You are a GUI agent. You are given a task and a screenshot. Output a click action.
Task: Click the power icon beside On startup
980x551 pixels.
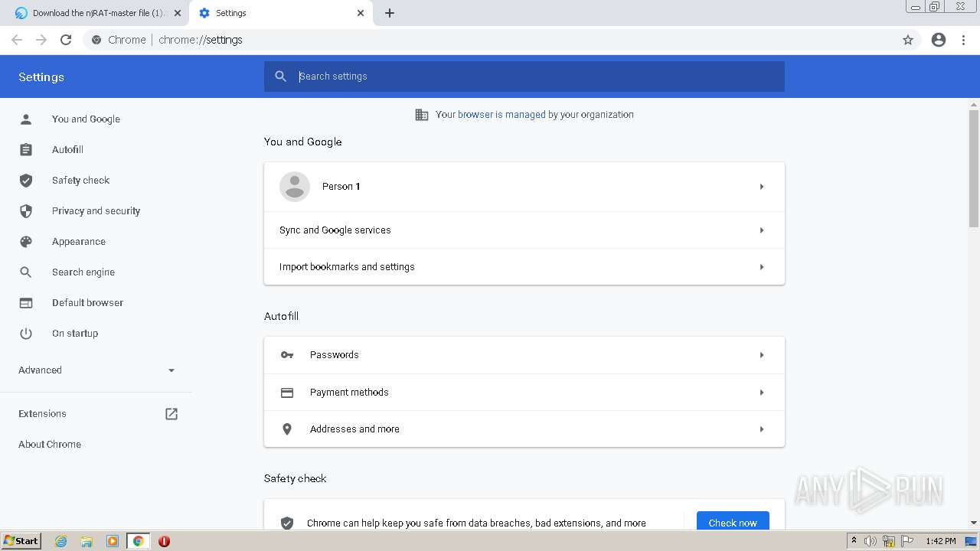coord(26,333)
